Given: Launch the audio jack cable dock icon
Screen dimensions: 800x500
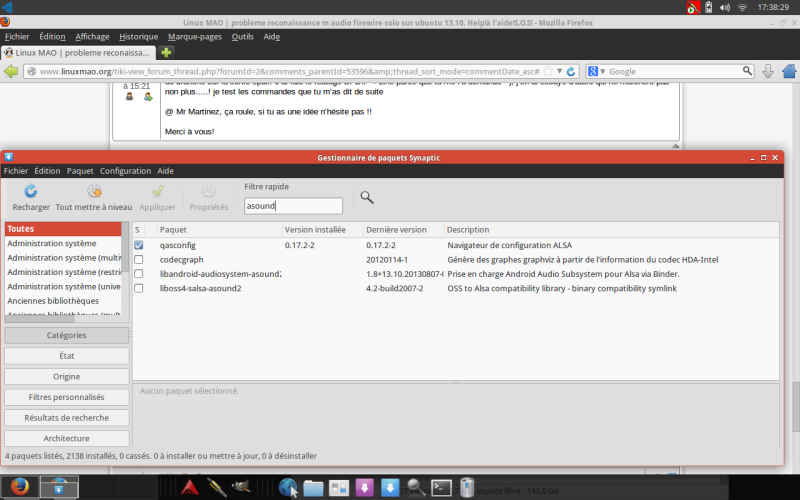Looking at the screenshot, I should [x=216, y=487].
